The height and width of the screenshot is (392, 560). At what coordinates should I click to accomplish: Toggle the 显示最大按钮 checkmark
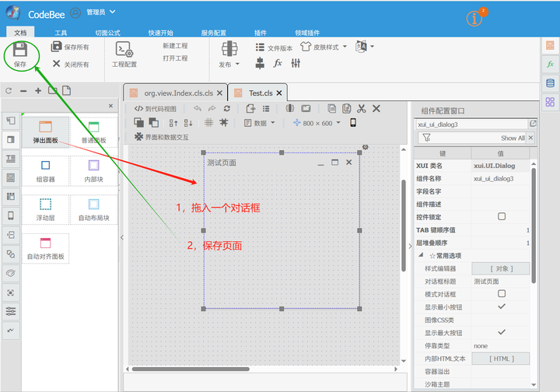(x=502, y=332)
